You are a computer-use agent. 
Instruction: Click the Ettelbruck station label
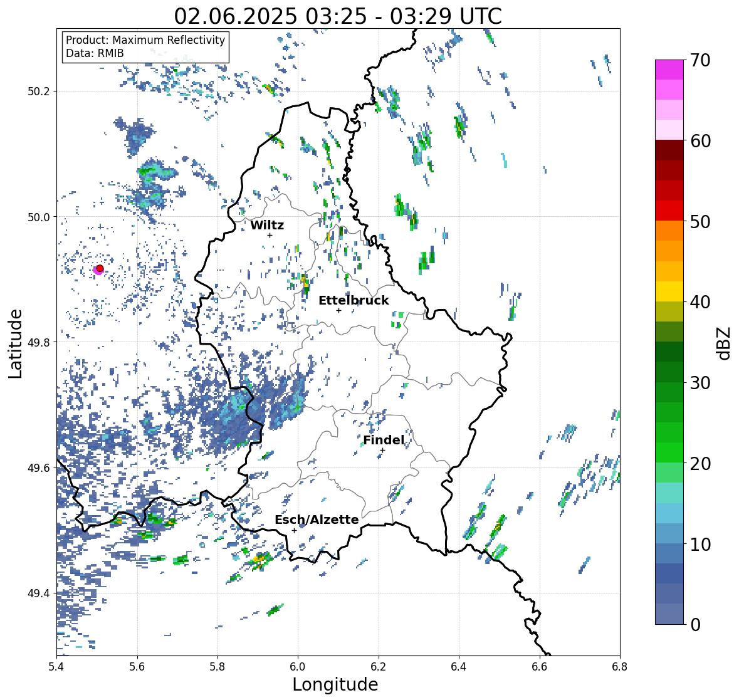click(354, 300)
